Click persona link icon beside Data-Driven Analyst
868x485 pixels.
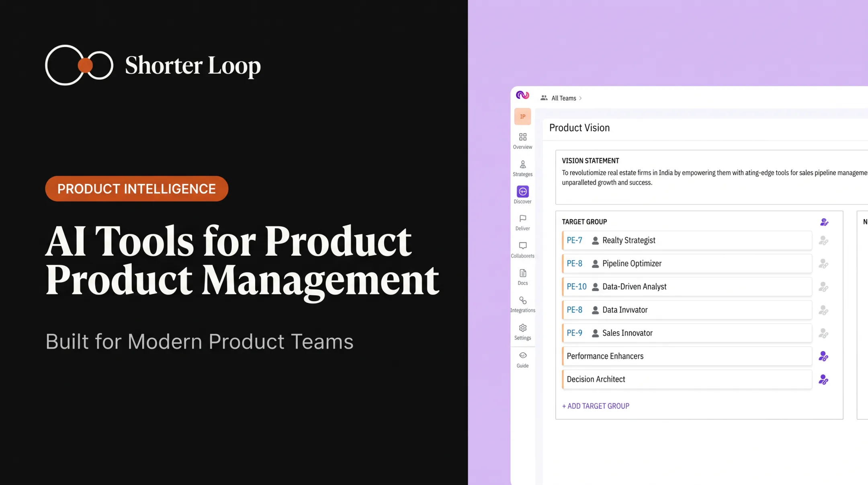click(823, 287)
